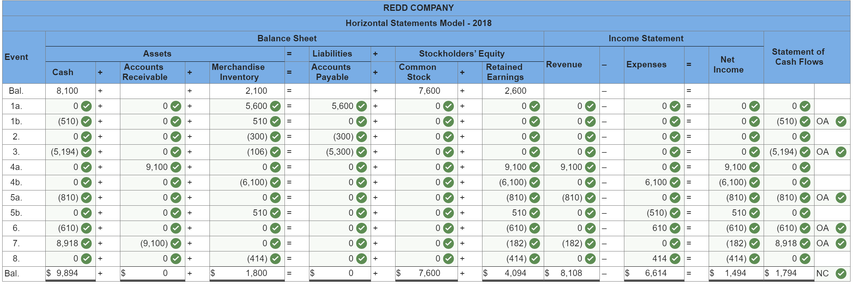
Task: Click the check icon next to 5,600 Accounts Payable, row 1a
Action: 361,106
